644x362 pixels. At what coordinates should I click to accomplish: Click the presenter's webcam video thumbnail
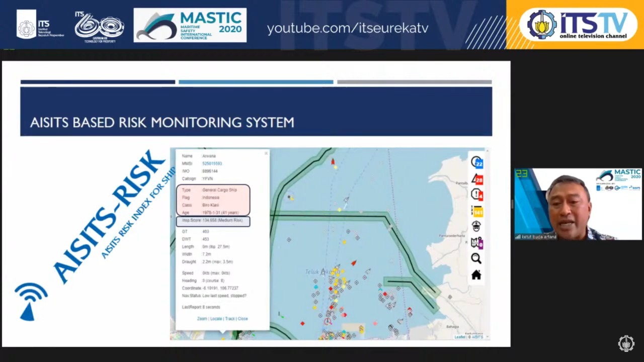point(578,204)
